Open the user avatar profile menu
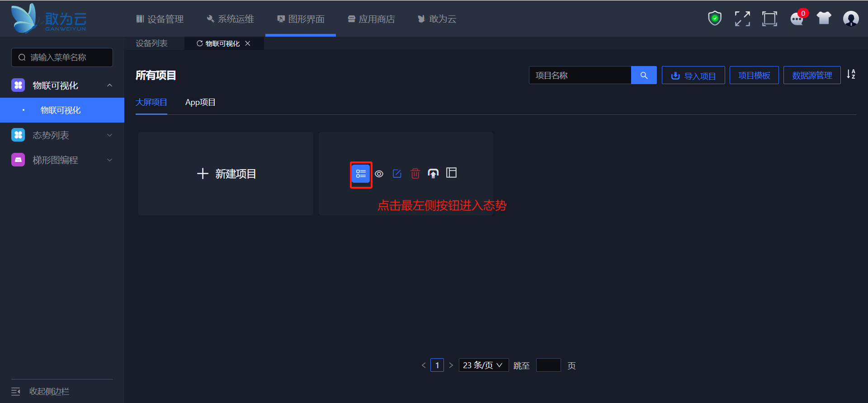 [851, 19]
